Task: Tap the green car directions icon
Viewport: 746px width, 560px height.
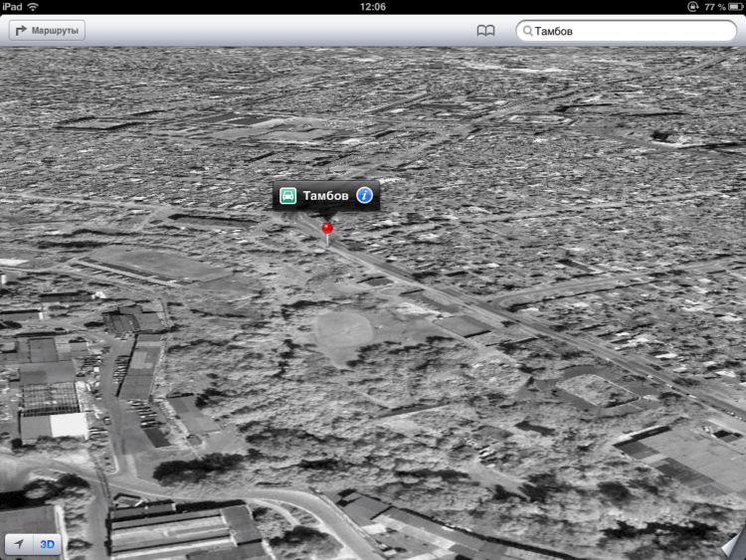Action: pos(287,195)
